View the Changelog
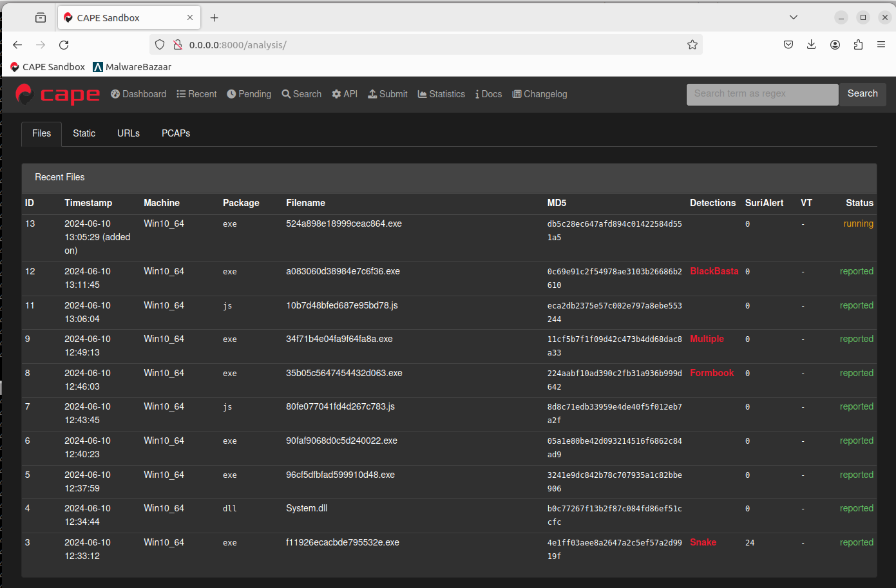This screenshot has width=896, height=588. 540,94
